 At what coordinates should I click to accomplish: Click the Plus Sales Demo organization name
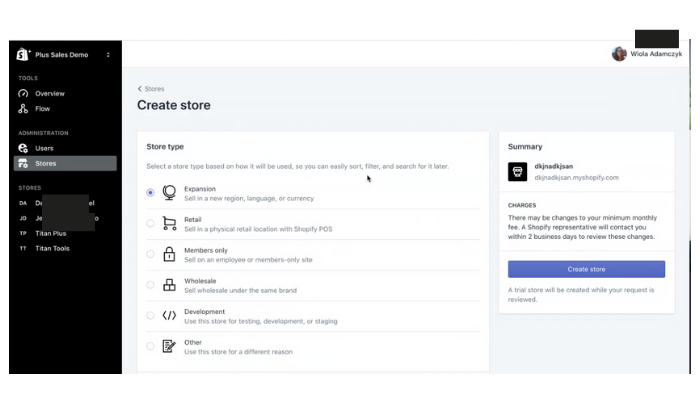(x=62, y=55)
